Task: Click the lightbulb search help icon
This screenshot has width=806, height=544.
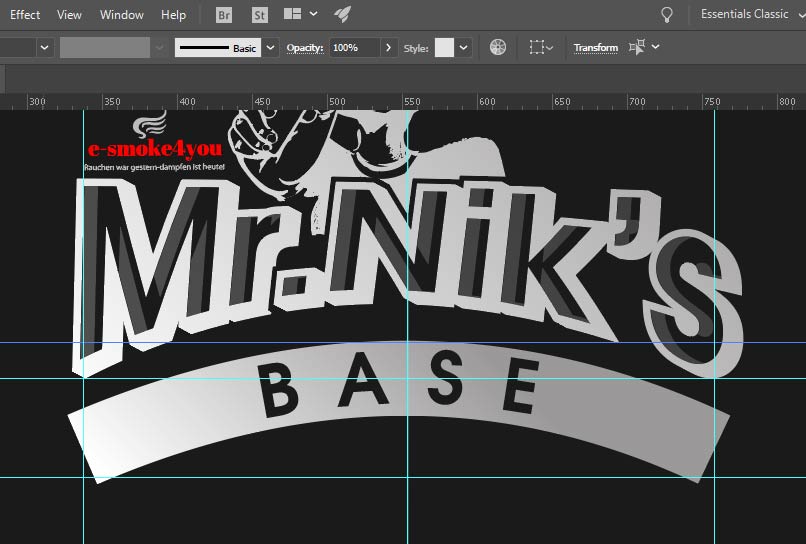Action: point(667,14)
